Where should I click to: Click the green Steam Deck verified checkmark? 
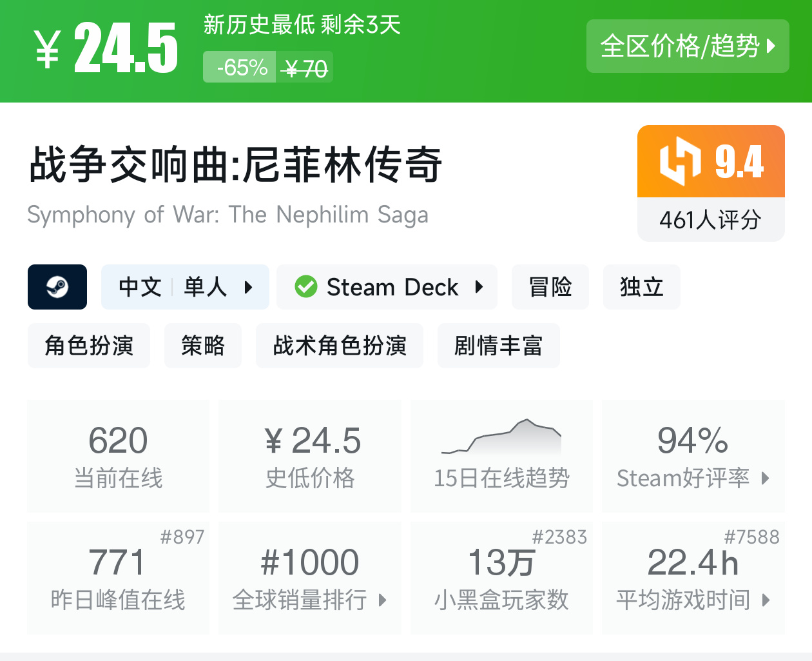[x=306, y=287]
